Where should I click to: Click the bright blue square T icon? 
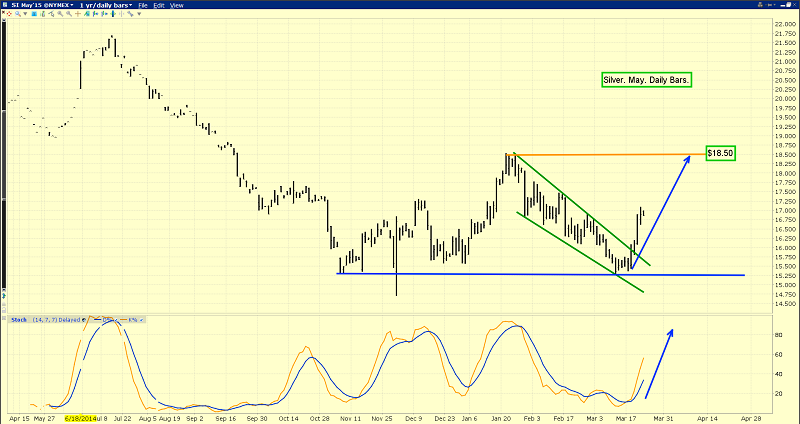(34, 14)
